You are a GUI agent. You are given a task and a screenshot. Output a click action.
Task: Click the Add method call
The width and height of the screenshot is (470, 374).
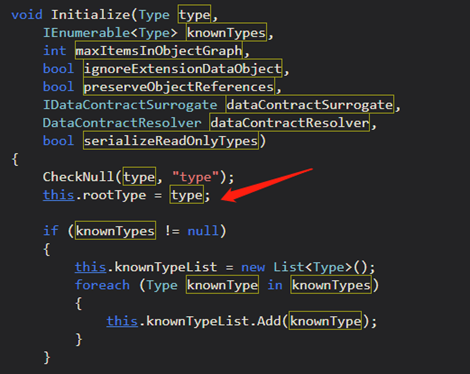tap(269, 321)
